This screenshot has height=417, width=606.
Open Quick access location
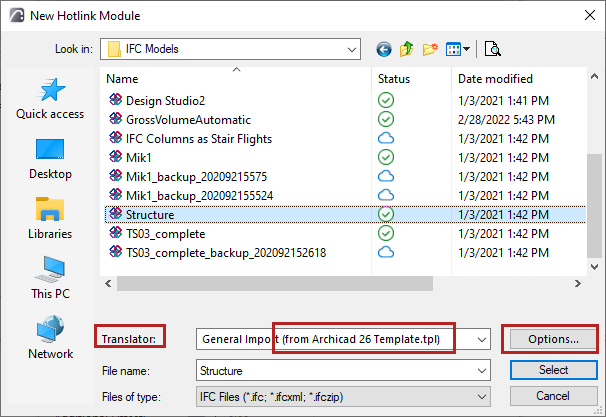[50, 99]
